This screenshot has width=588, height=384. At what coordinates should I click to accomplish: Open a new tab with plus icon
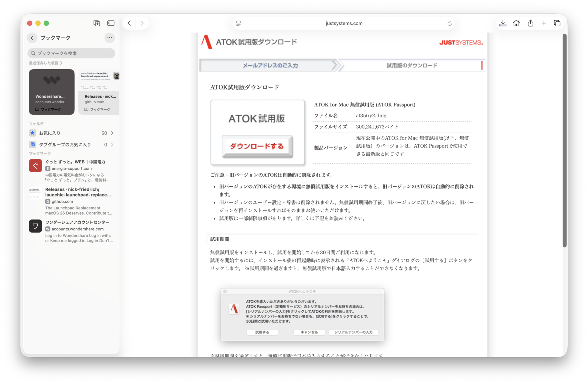(544, 23)
